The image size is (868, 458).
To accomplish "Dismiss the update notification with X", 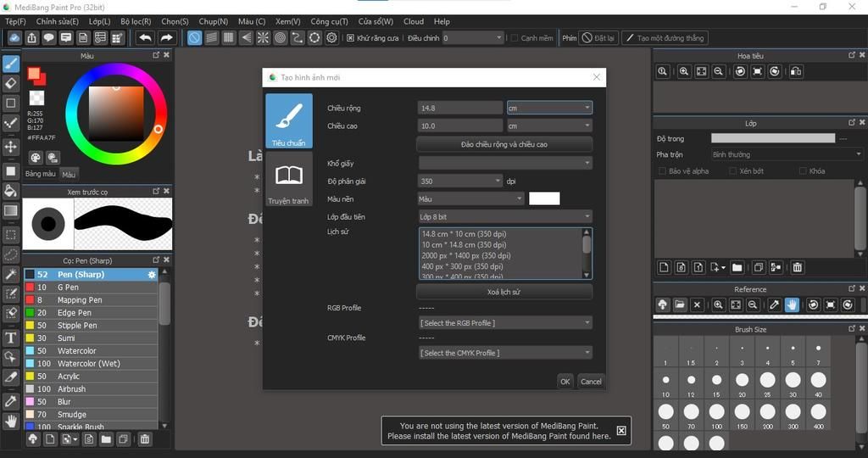I will point(621,431).
